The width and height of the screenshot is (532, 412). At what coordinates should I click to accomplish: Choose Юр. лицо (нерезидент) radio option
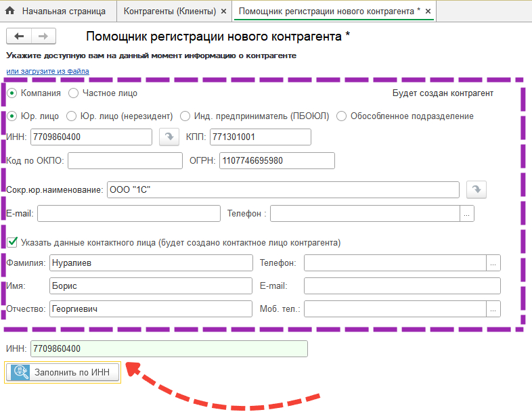[x=71, y=116]
